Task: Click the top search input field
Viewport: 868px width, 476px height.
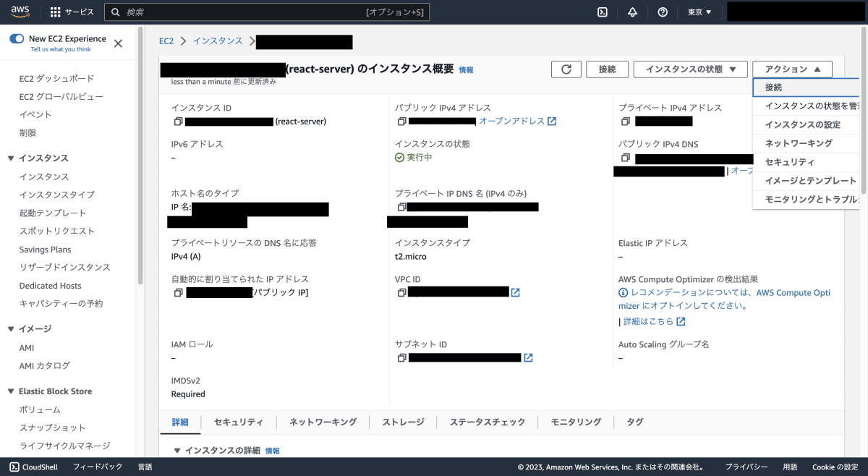Action: point(267,12)
